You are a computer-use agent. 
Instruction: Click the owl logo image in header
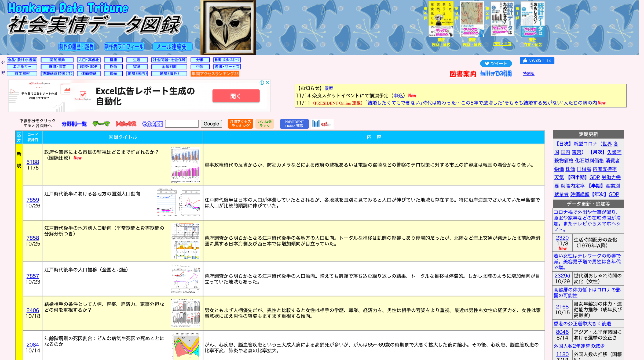coord(228,27)
